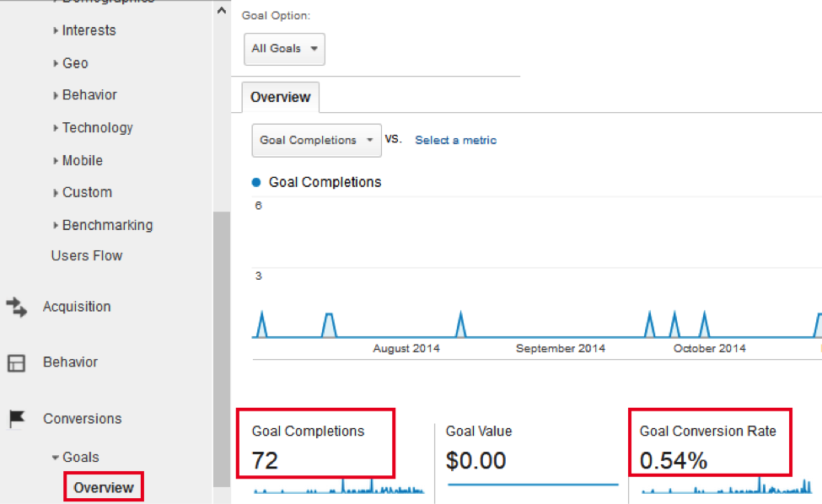Collapse the Goals section
The height and width of the screenshot is (504, 822).
pyautogui.click(x=76, y=458)
